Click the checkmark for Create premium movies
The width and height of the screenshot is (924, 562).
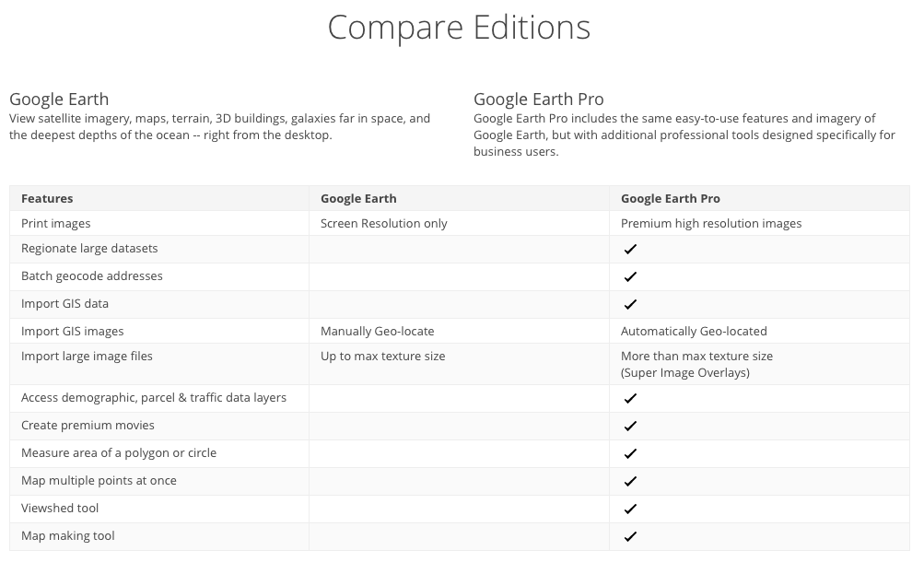[630, 426]
